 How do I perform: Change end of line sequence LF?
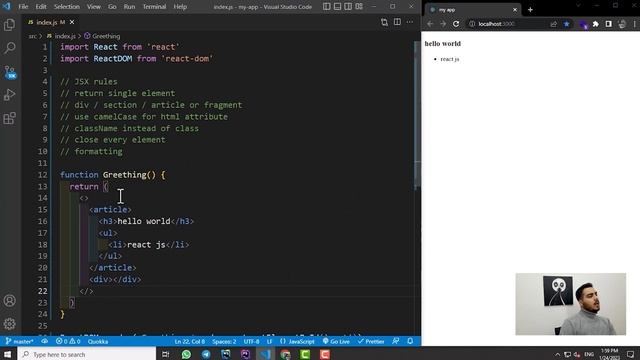tap(269, 341)
